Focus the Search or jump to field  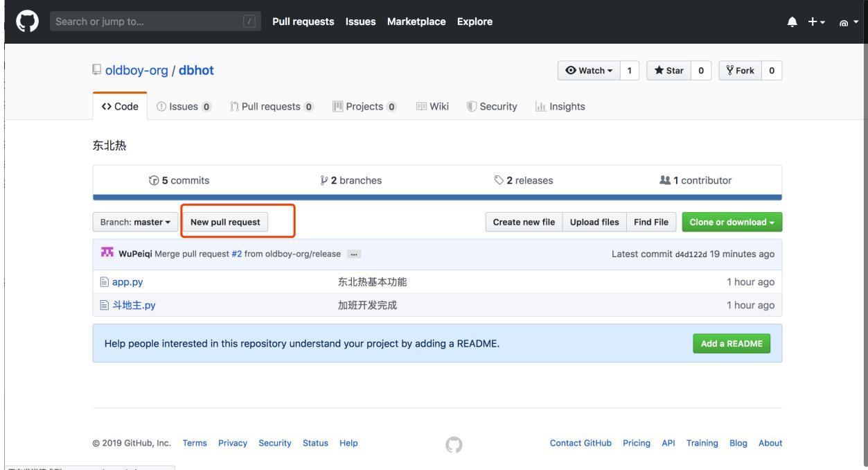[155, 21]
